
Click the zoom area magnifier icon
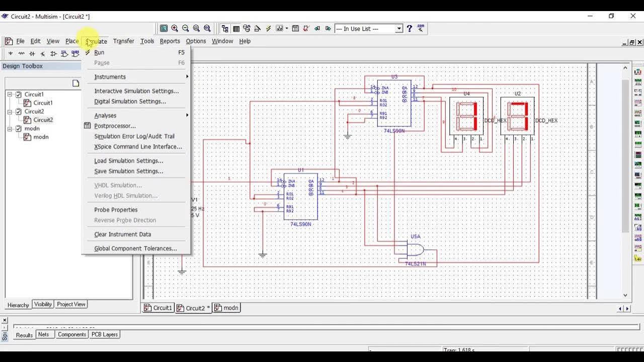[196, 29]
